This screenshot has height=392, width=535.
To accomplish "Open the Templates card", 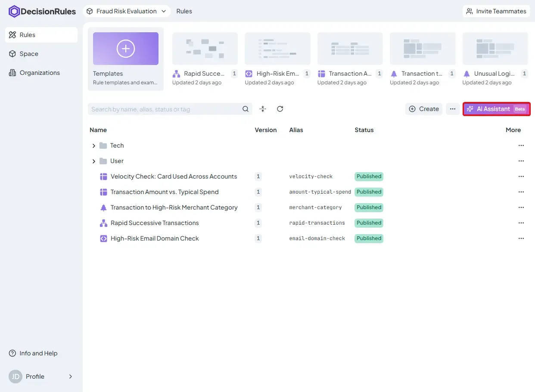I will 126,59.
